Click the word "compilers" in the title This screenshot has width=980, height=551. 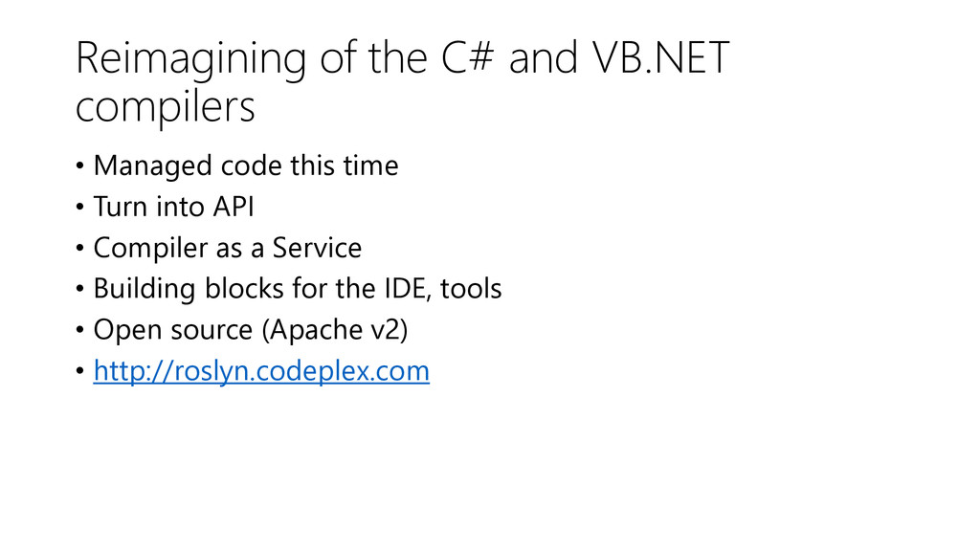click(x=166, y=108)
